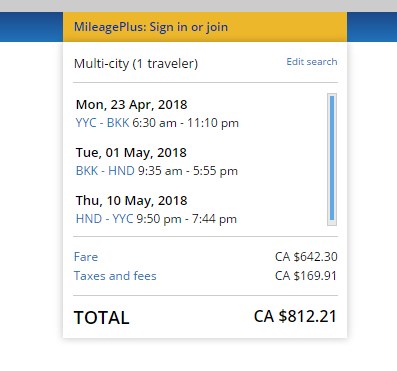The width and height of the screenshot is (397, 371).
Task: Click the 6:30 am - 11:10 pm flight times
Action: pyautogui.click(x=186, y=123)
